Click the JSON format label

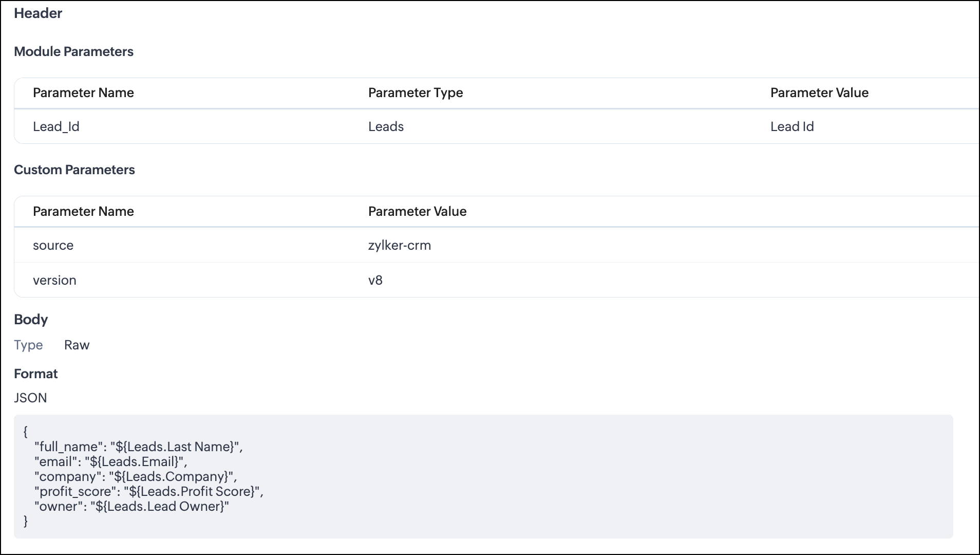click(x=30, y=398)
